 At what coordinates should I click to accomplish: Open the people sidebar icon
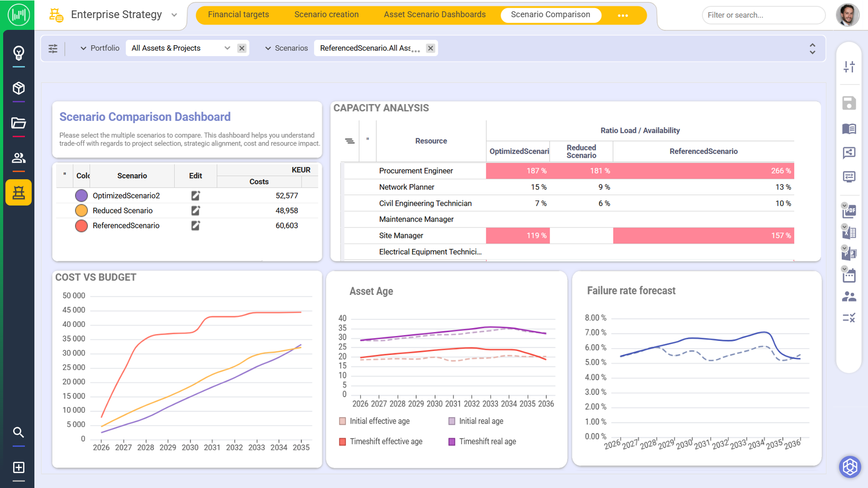(19, 158)
